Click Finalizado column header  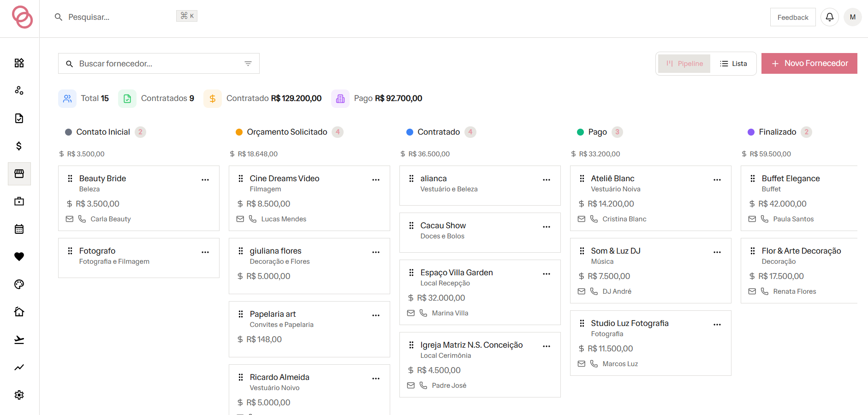tap(778, 132)
